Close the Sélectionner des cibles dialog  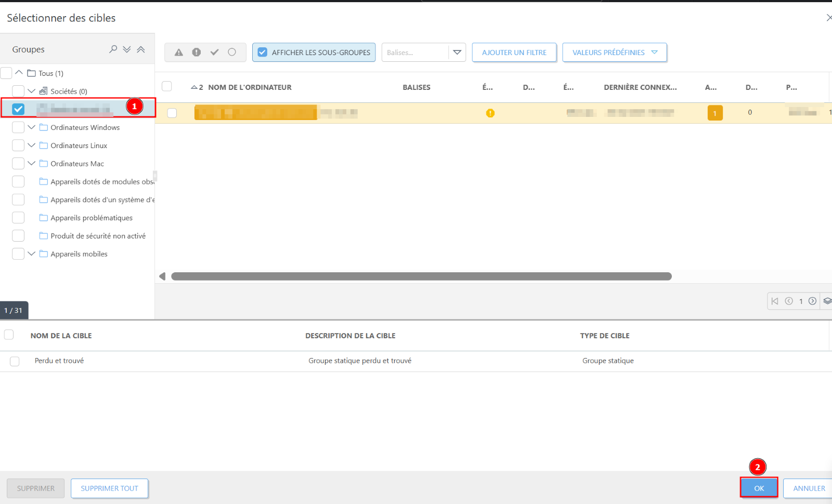pos(829,18)
